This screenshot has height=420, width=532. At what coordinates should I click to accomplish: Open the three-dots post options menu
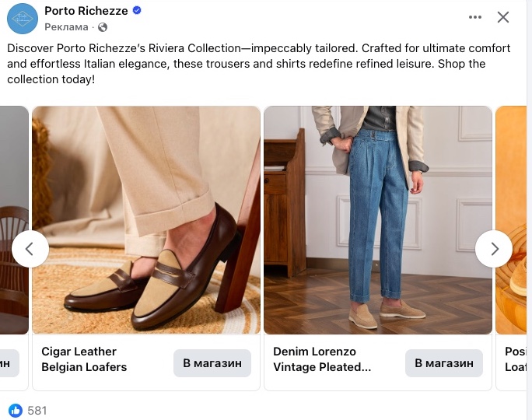pos(475,17)
